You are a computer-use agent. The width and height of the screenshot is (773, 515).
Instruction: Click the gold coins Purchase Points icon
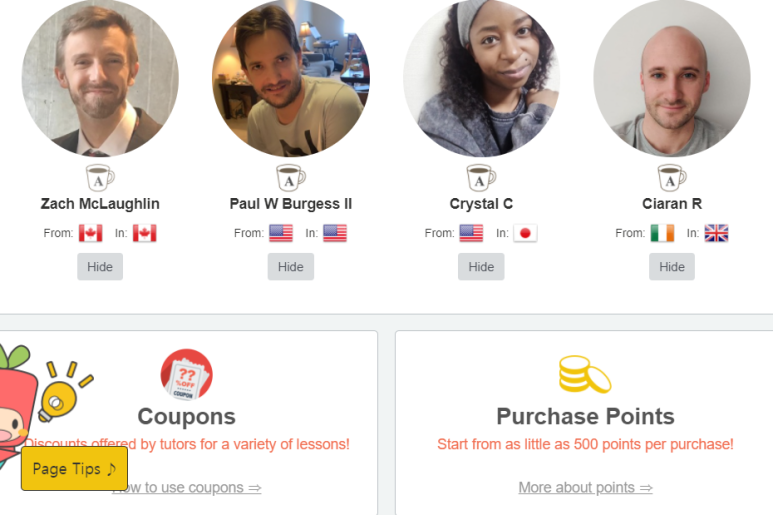coord(585,375)
